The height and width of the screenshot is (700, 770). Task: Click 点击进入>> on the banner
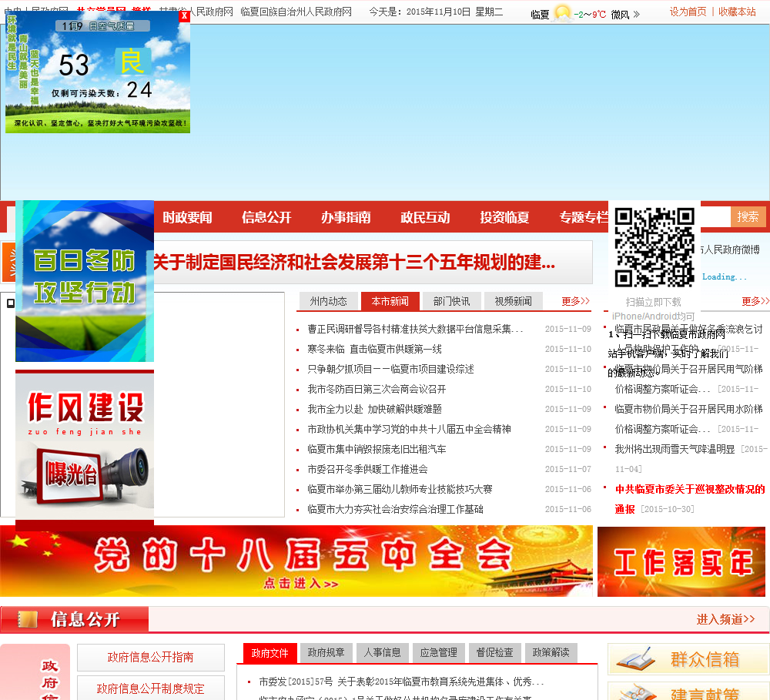pos(300,584)
